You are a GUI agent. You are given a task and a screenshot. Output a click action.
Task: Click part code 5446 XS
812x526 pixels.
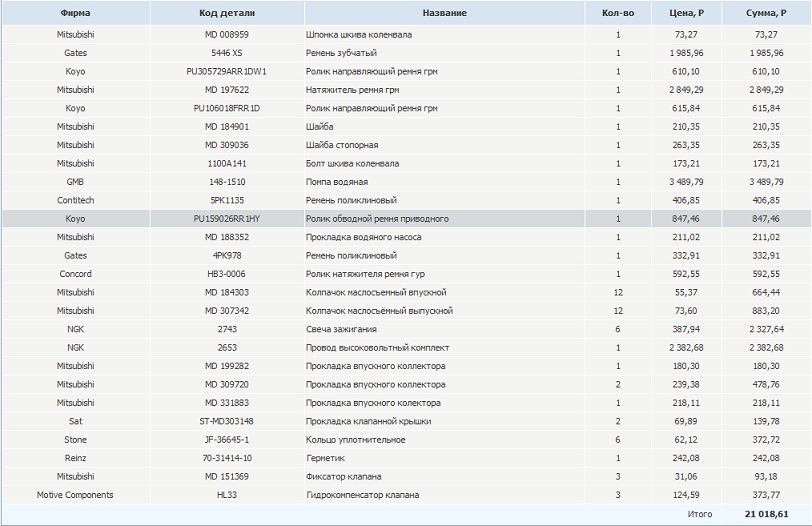point(226,52)
